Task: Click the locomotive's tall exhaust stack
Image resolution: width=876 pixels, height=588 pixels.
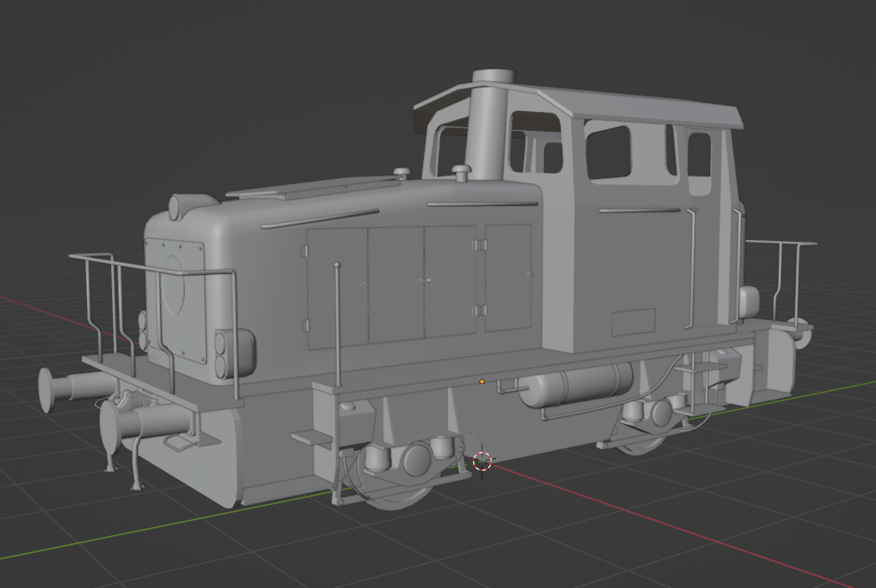Action: [x=491, y=124]
